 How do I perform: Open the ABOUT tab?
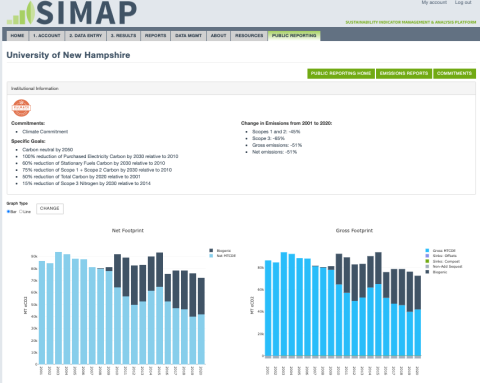[x=219, y=36]
